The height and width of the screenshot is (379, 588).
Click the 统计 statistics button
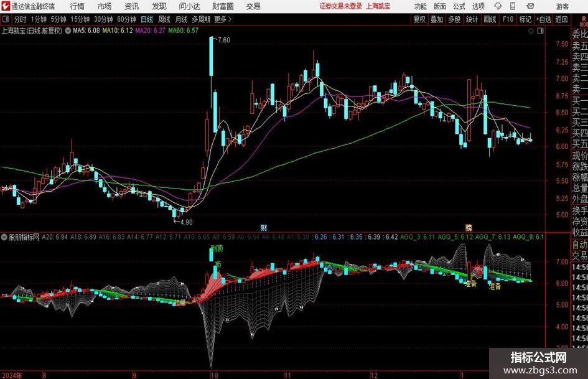coord(472,19)
